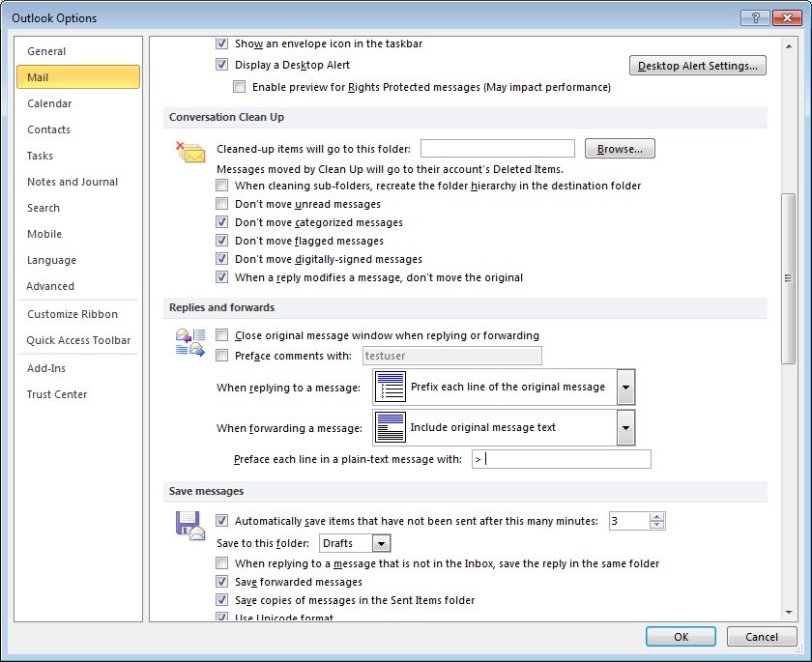
Task: Enable Close original message window when replying
Action: (221, 335)
